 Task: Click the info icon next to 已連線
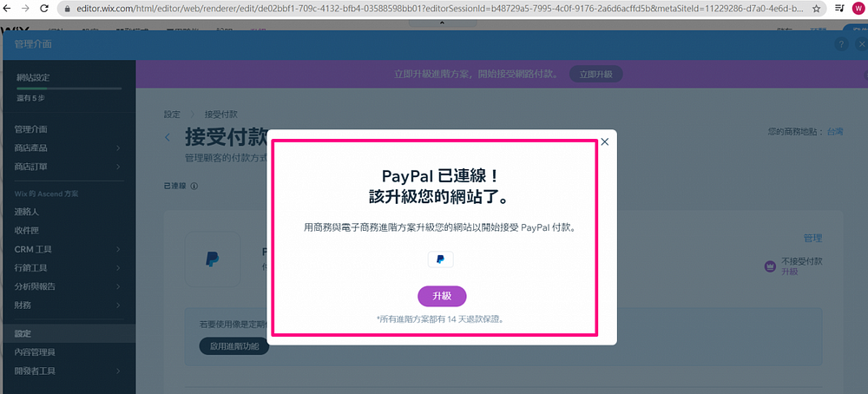click(x=194, y=186)
